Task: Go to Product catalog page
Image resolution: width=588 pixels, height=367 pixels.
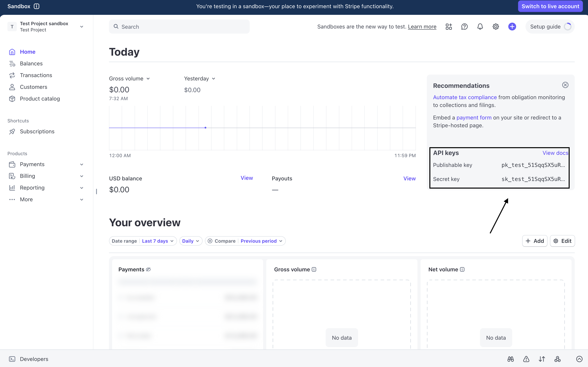Action: [x=40, y=99]
